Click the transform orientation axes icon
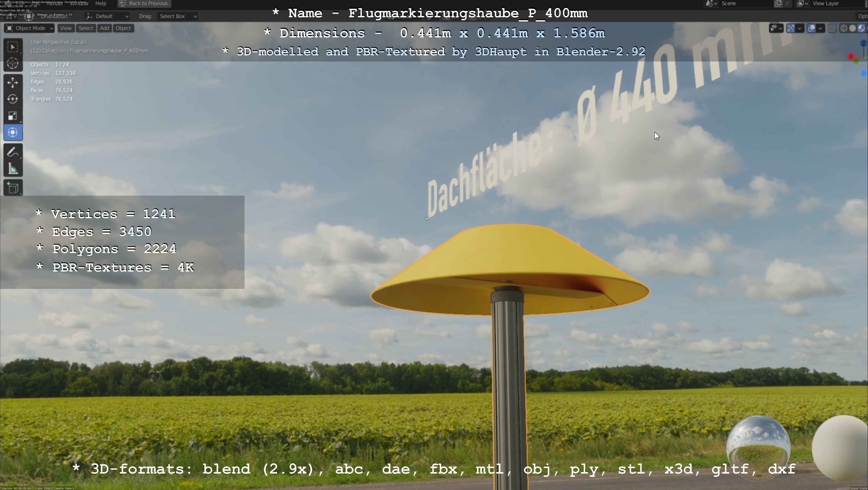Image resolution: width=868 pixels, height=490 pixels. click(89, 16)
